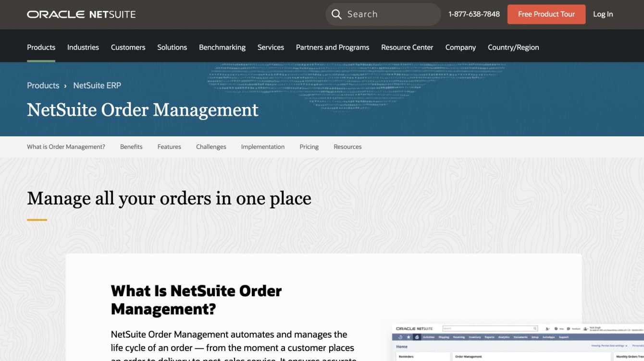Click the Products breadcrumb link
This screenshot has height=361, width=644.
[x=43, y=85]
